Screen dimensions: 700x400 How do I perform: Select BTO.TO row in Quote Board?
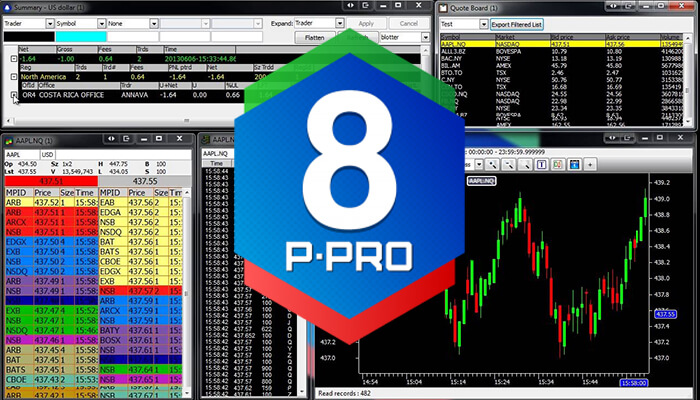point(561,73)
